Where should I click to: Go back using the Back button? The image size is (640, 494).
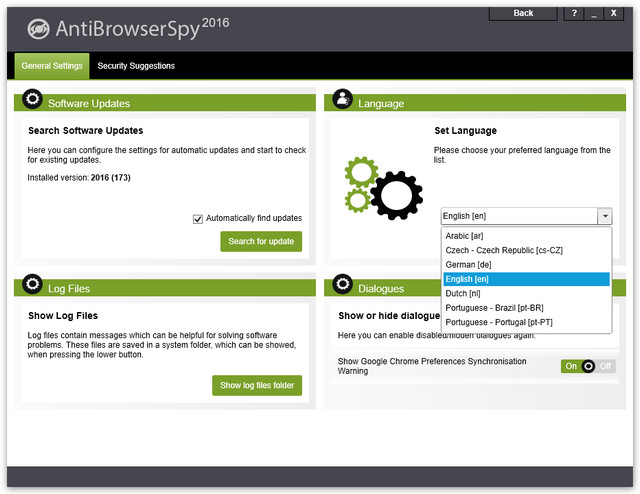click(x=523, y=13)
